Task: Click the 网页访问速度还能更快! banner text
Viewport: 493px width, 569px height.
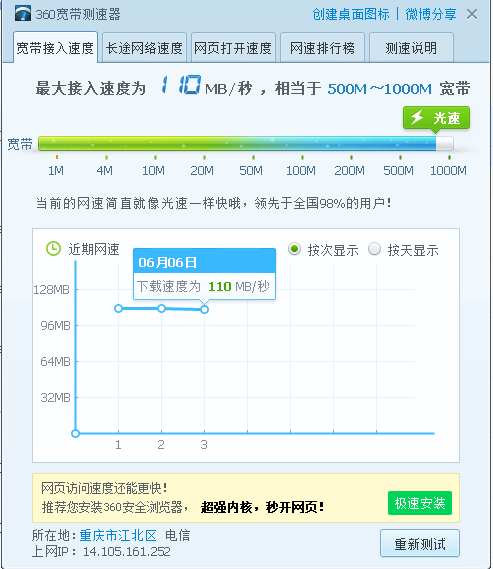Action: click(x=104, y=488)
